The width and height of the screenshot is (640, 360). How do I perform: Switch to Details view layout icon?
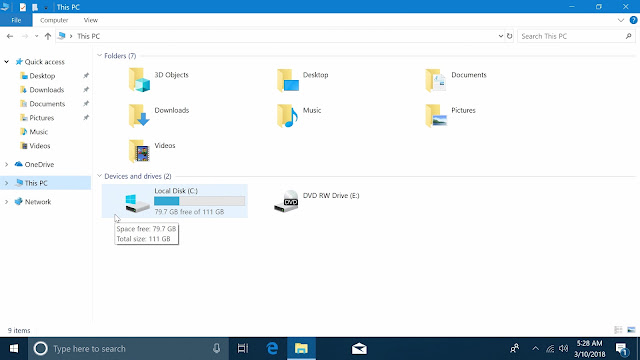(618, 330)
